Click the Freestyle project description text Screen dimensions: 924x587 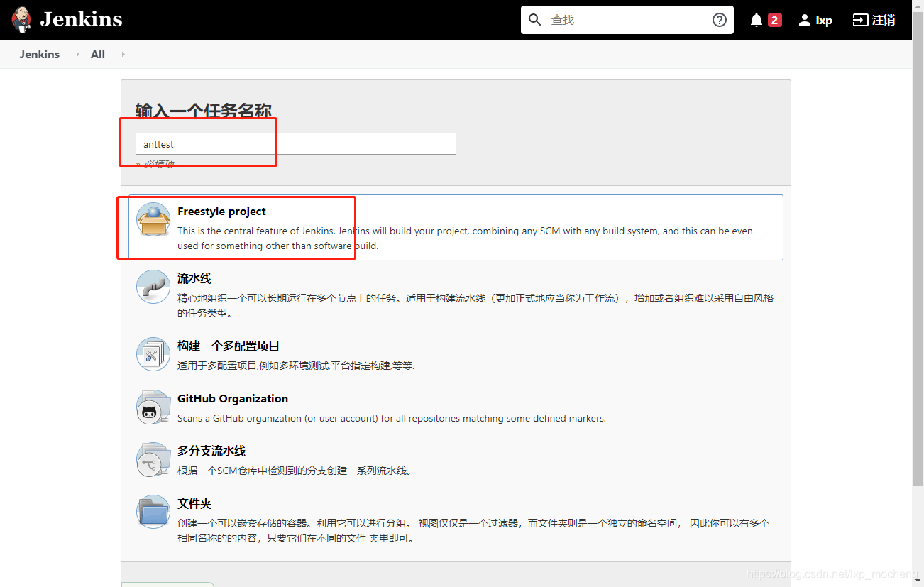(465, 238)
